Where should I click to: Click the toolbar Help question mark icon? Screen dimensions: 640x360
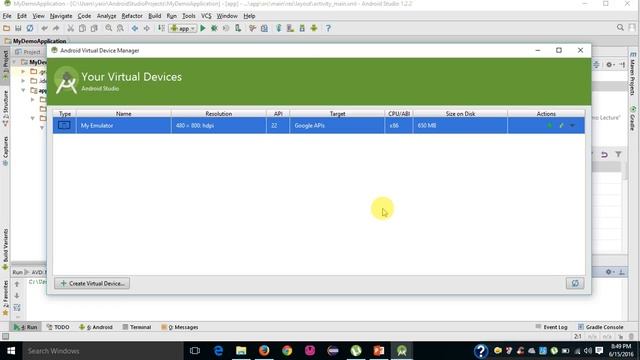click(x=328, y=28)
